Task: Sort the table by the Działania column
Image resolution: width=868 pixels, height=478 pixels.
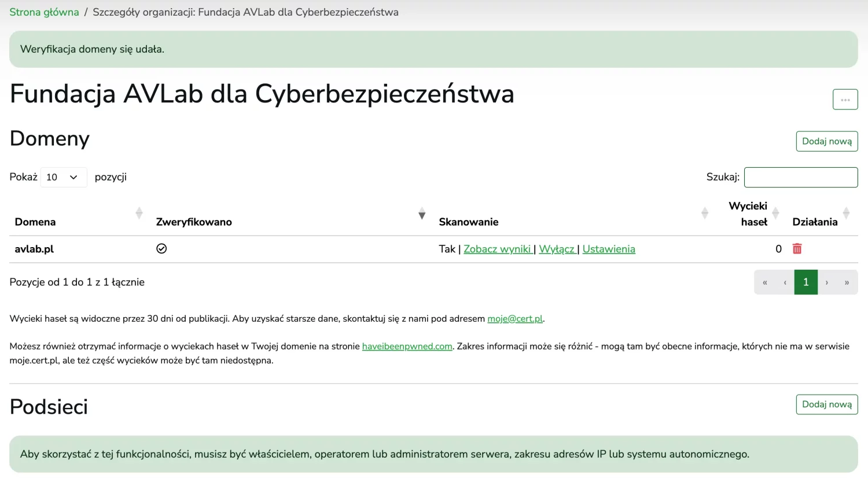Action: click(846, 213)
